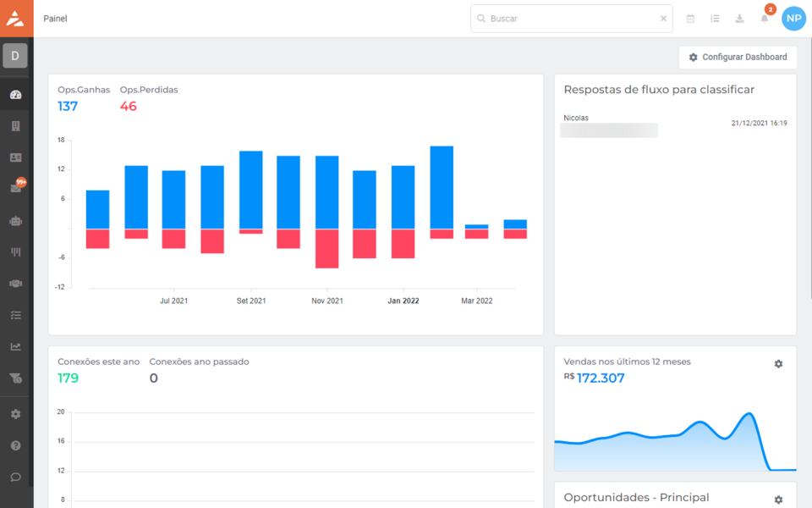Open the contacts card sidebar icon

[15, 157]
